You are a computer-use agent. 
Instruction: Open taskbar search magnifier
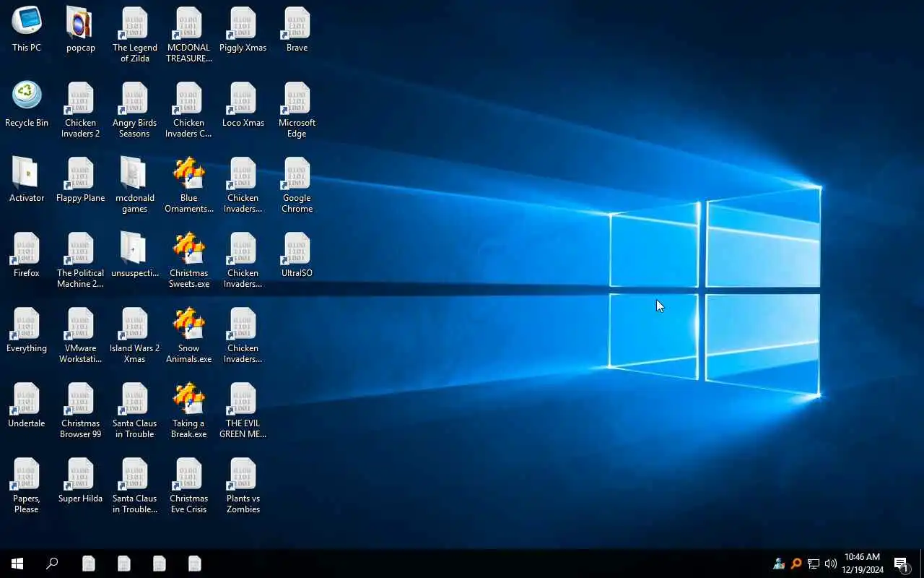point(52,564)
